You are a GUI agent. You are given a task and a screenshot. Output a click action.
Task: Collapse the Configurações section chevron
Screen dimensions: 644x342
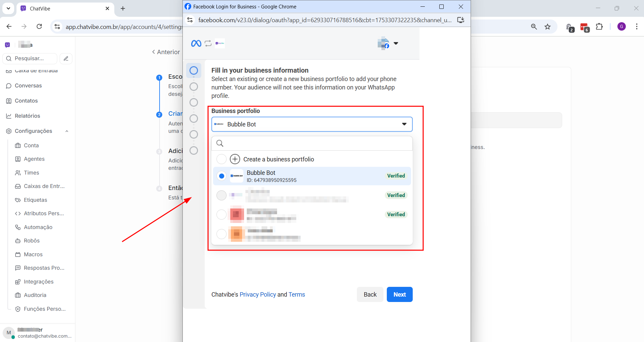click(x=67, y=131)
